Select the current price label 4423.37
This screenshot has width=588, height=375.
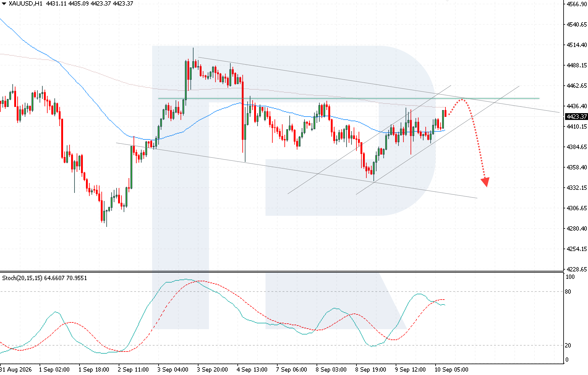[x=576, y=117]
